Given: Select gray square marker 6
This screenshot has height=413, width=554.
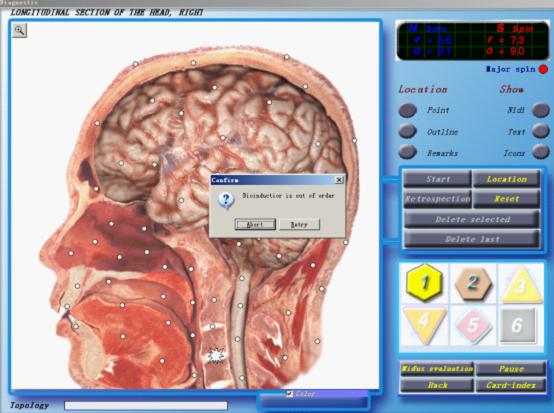Looking at the screenshot, I should [517, 325].
